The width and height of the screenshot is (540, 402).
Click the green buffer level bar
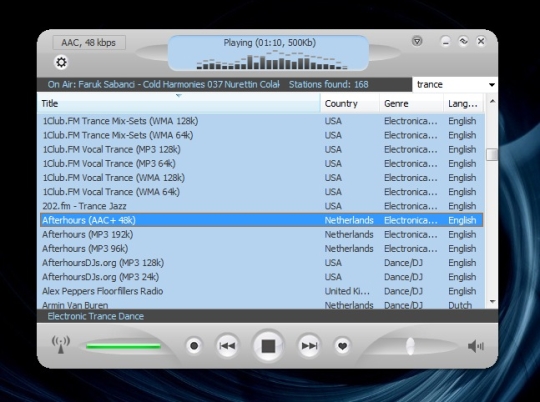point(124,346)
